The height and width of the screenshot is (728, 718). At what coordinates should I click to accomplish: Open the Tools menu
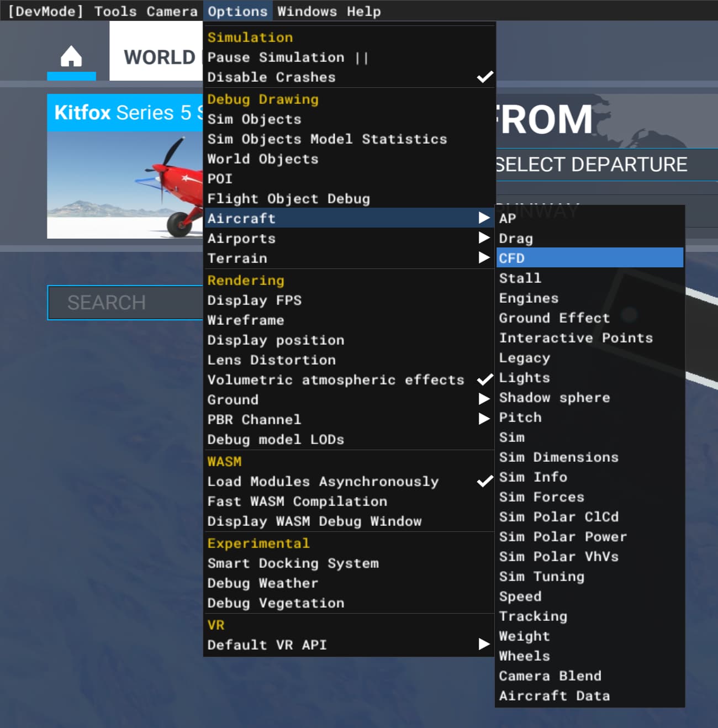(x=115, y=12)
